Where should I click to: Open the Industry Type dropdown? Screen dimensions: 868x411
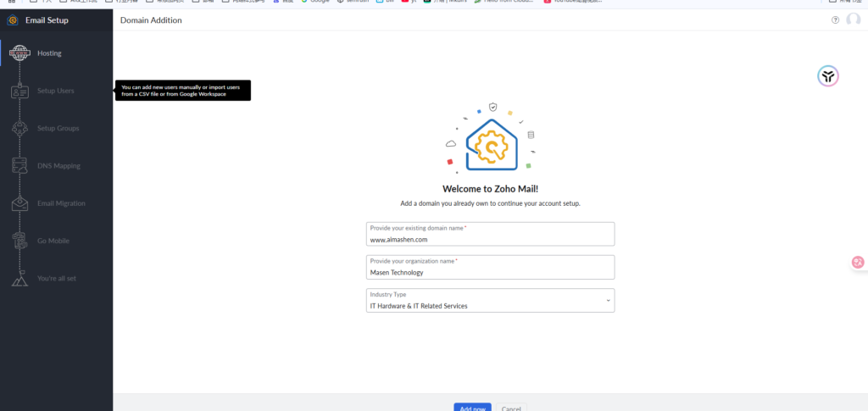[x=491, y=300]
